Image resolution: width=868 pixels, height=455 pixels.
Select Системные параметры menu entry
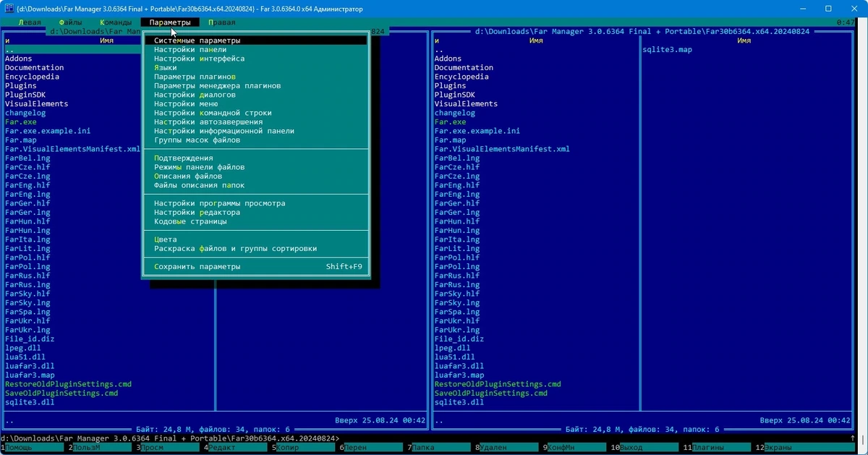click(257, 41)
